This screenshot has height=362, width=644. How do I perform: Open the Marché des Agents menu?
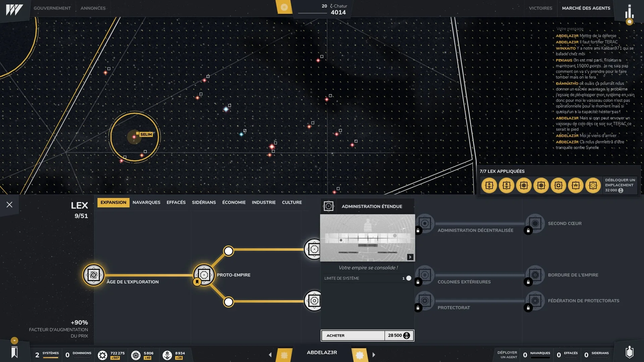[x=586, y=8]
